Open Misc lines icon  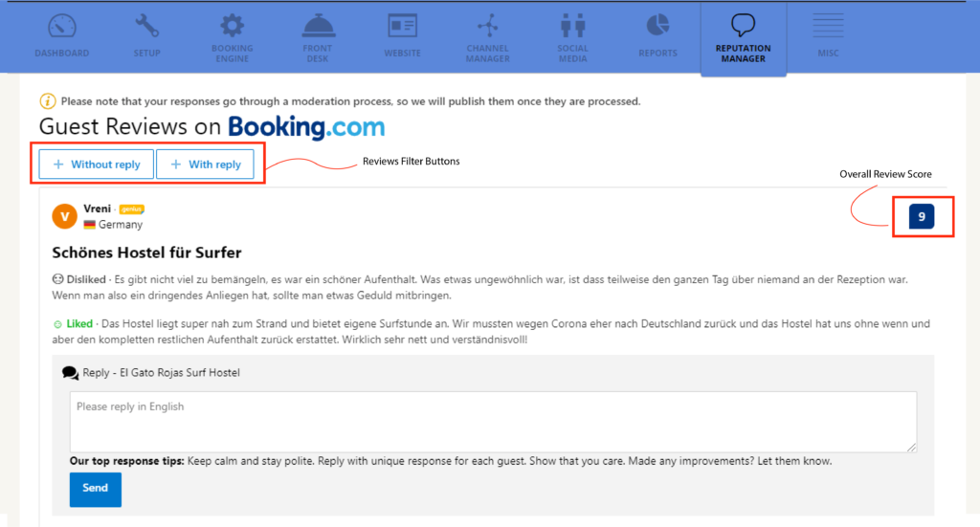click(828, 26)
